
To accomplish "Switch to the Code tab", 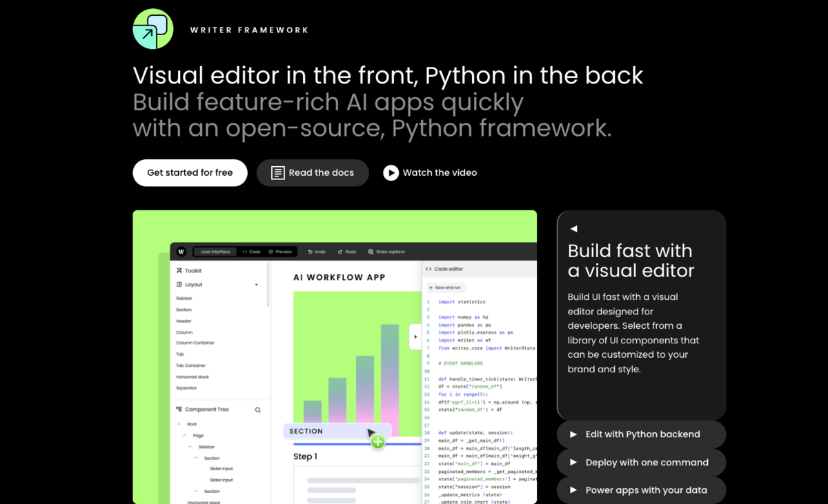I will (251, 252).
